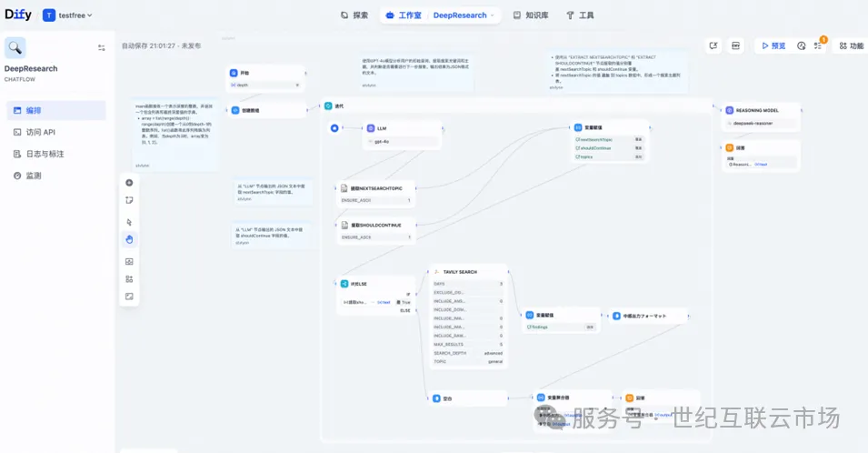This screenshot has width=868, height=453.
Task: Click the add note icon
Action: [129, 200]
